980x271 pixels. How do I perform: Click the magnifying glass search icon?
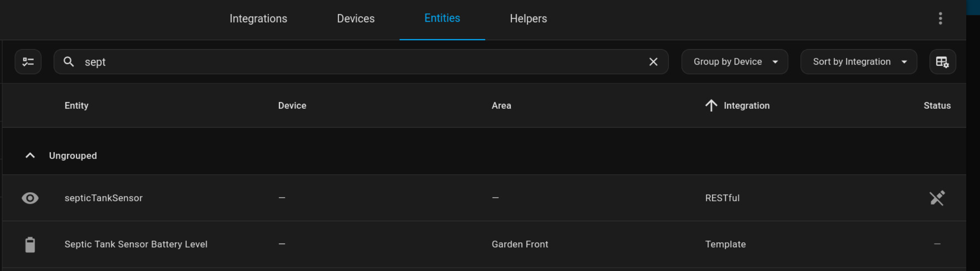(x=70, y=62)
